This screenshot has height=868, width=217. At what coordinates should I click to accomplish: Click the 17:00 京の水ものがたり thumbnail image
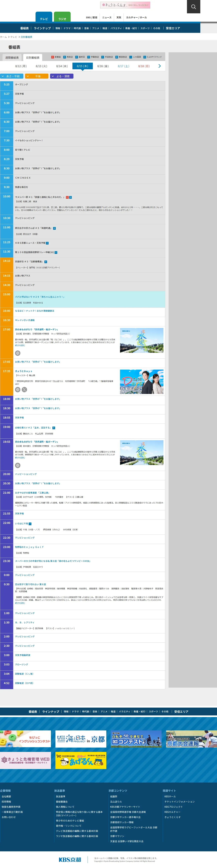tap(142, 340)
